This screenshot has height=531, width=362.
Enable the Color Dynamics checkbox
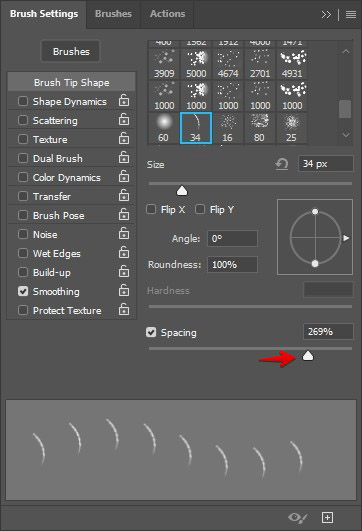[23, 177]
